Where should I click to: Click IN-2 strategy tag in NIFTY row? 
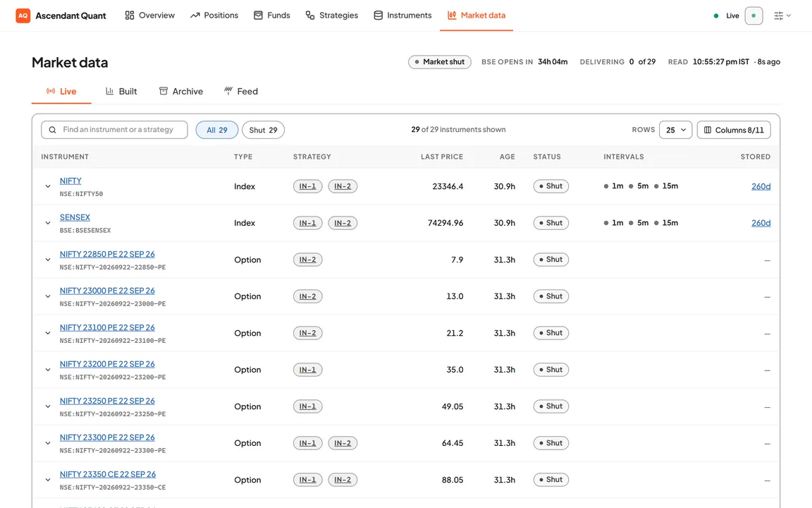pos(343,186)
